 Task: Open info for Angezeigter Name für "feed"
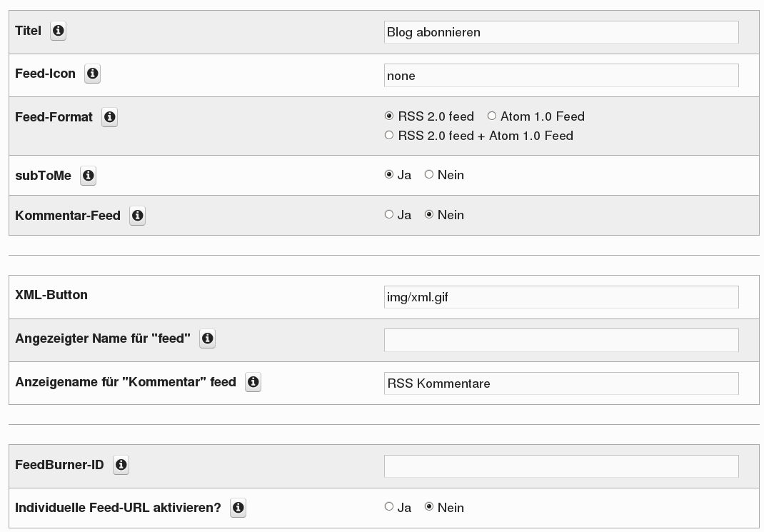click(x=207, y=338)
